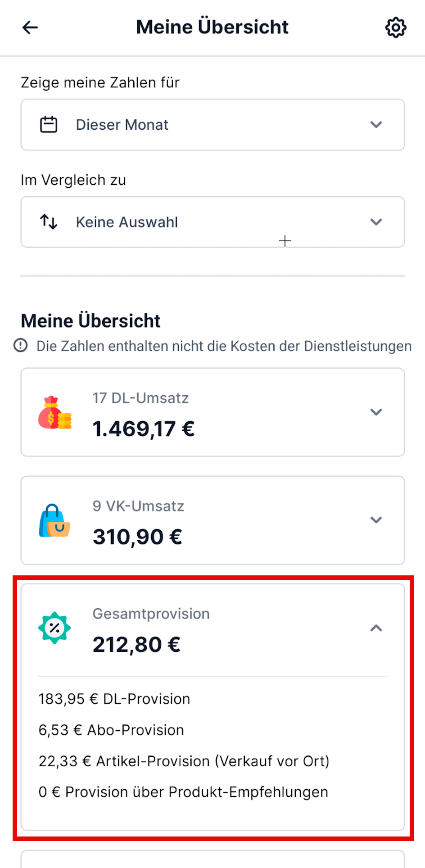Click the info icon beside the cost notice

click(x=21, y=346)
